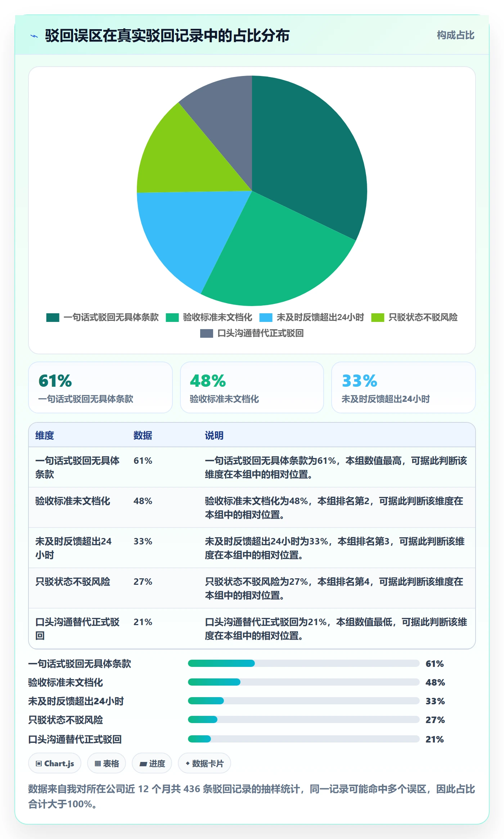
Task: Toggle blue legend swatch for 未及时反馈超出24小时
Action: pyautogui.click(x=266, y=318)
